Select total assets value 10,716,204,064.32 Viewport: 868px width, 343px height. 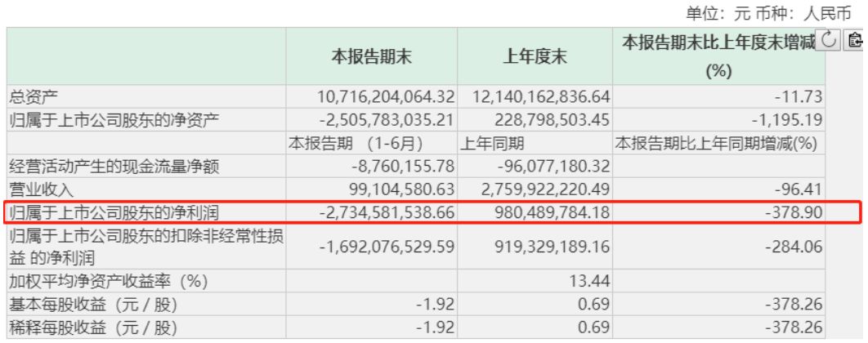point(387,97)
